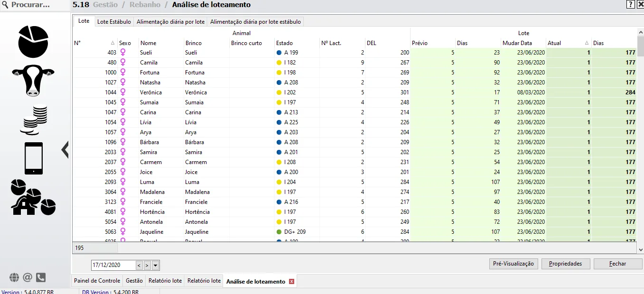Open the mobile phone sidebar icon
Viewport: 644px width, 294px height.
tap(33, 158)
